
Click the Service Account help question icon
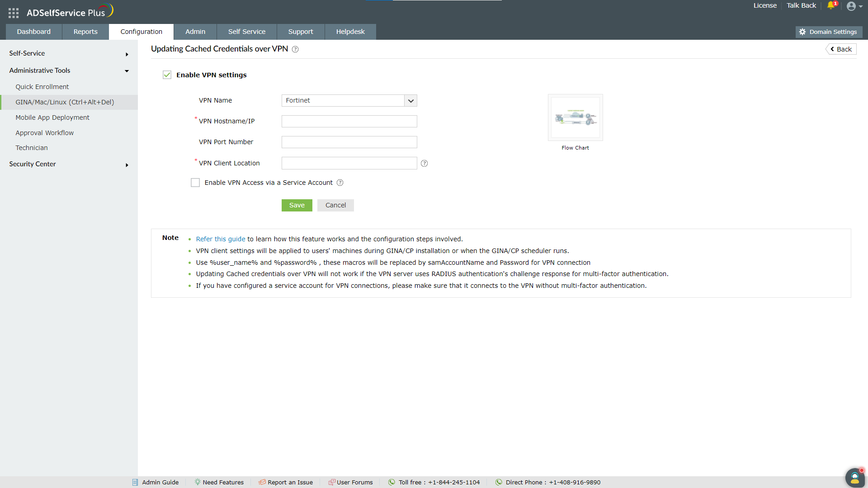340,183
